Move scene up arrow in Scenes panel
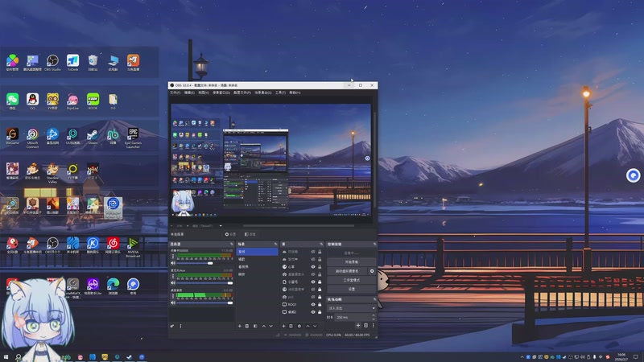Viewport: 644px width, 362px height. (264, 326)
